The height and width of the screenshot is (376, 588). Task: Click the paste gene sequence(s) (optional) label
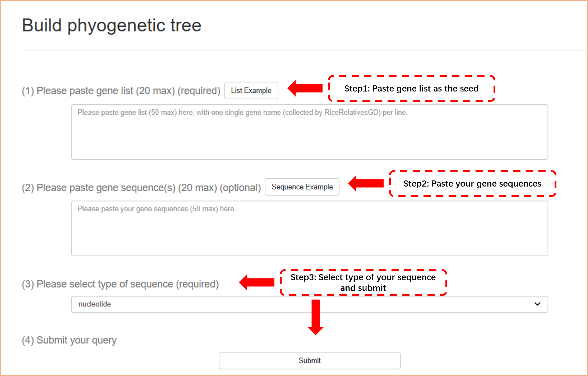(x=141, y=188)
